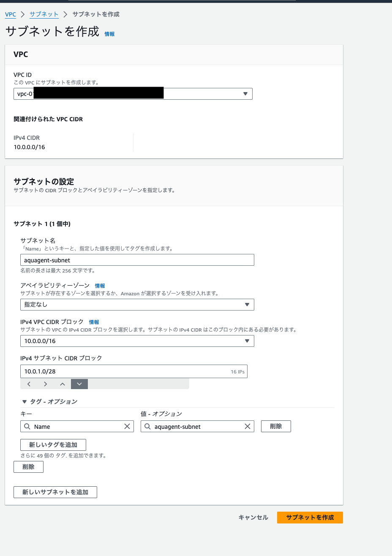392x556 pixels.
Task: Click search icon in key field
Action: tap(27, 427)
